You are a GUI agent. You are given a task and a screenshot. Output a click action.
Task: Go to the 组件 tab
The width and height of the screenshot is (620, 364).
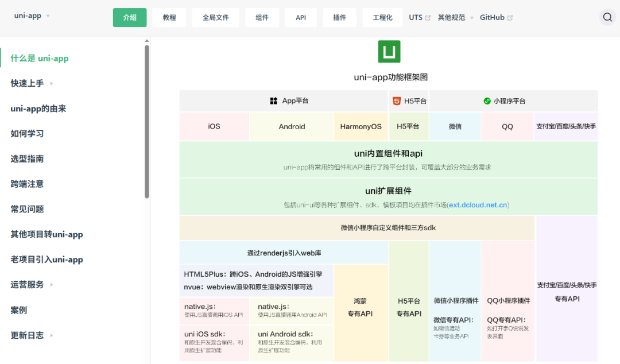262,17
